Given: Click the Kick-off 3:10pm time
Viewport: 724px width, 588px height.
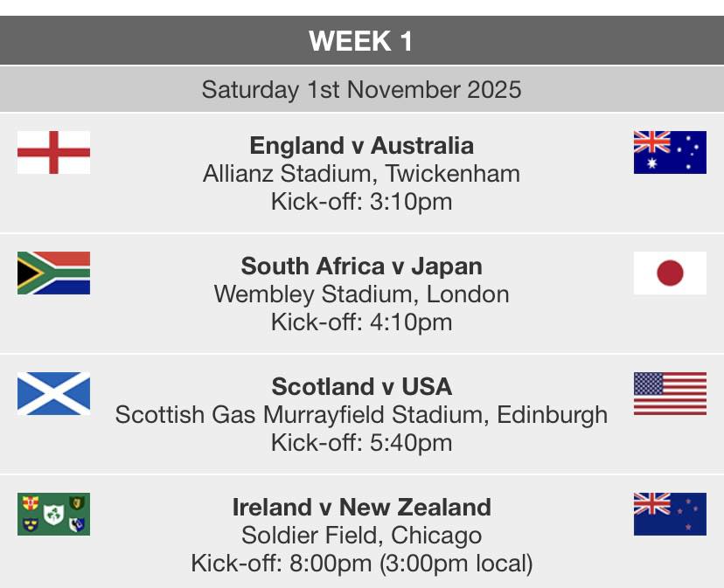Looking at the screenshot, I should (361, 202).
